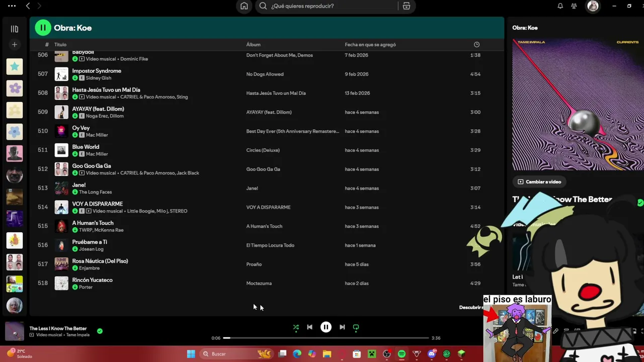Collapse Your Library sidebar icon
This screenshot has height=362, width=644.
[x=15, y=29]
